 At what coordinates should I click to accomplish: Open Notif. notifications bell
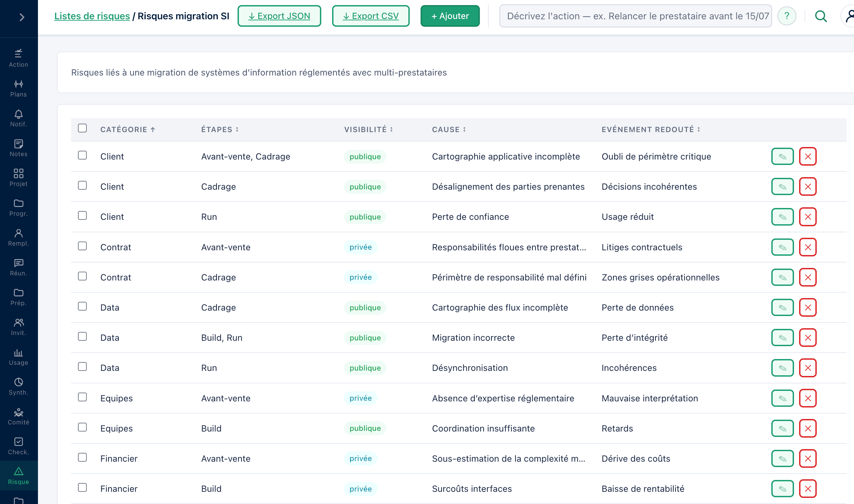point(19,118)
